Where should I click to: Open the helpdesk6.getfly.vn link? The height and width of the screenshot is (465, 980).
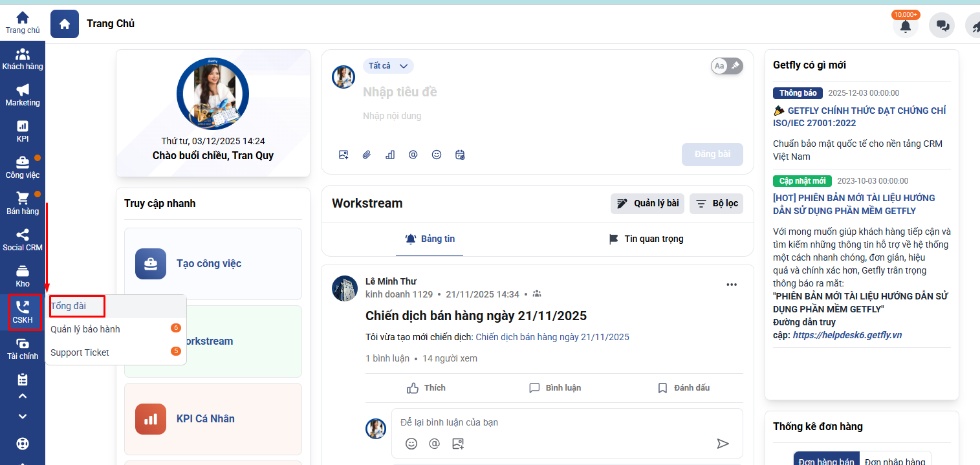(847, 335)
